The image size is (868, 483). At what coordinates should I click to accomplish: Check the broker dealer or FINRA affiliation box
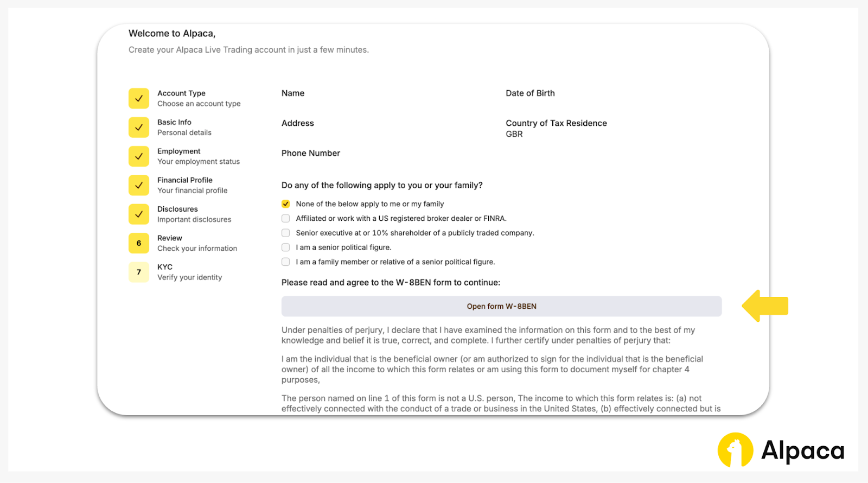[x=286, y=219]
